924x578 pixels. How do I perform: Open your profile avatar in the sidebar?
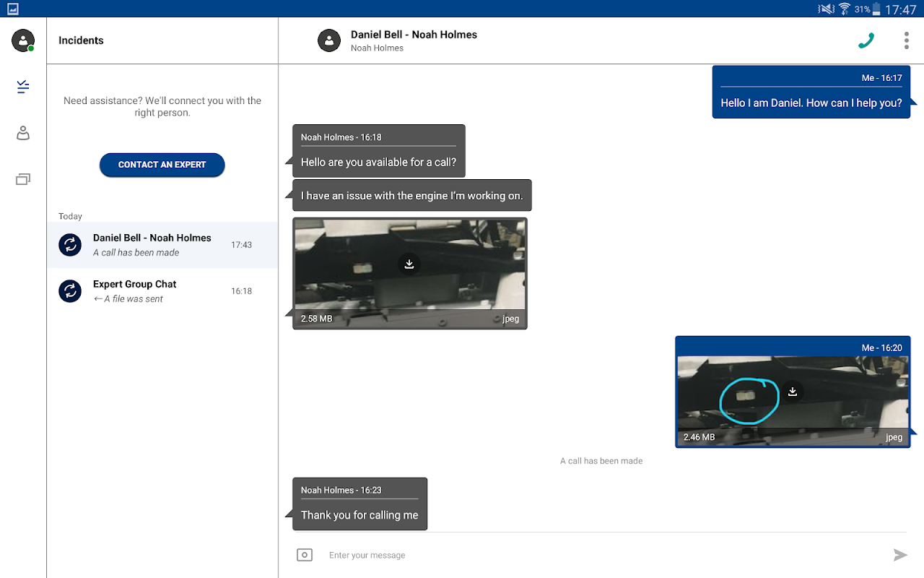coord(23,40)
